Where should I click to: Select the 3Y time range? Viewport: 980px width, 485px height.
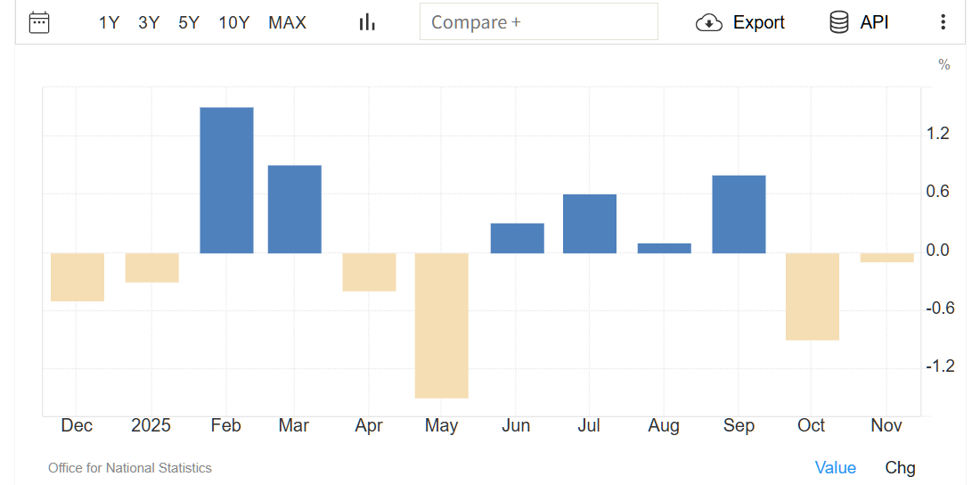coord(149,22)
